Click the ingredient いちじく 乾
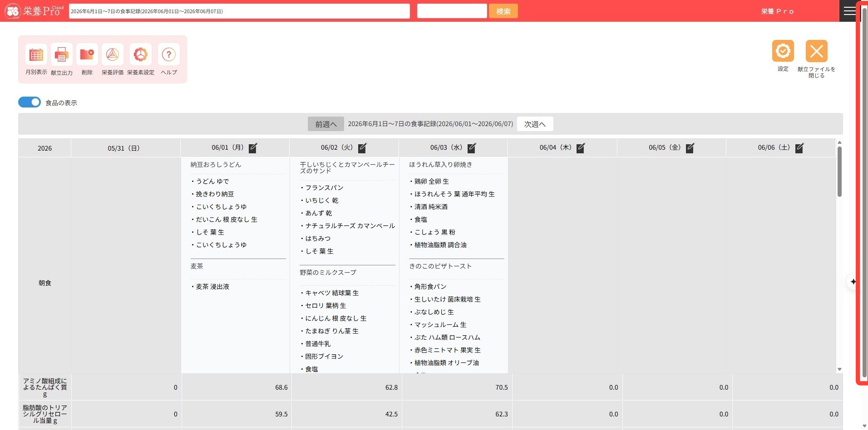This screenshot has height=430, width=868. (322, 200)
